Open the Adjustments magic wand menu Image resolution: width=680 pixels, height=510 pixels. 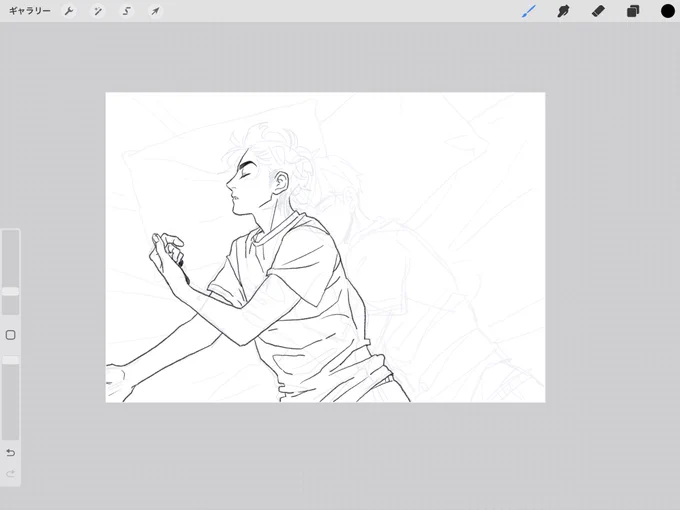(x=98, y=11)
